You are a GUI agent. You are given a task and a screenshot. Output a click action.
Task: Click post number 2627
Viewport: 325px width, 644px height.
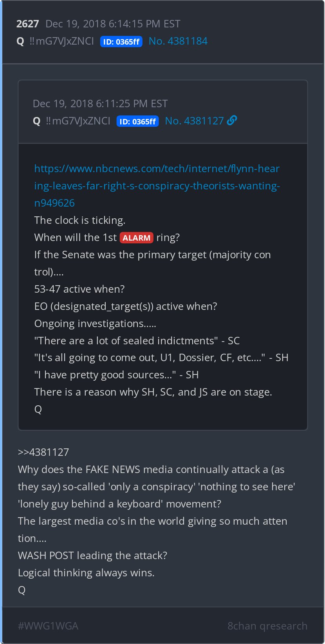click(28, 24)
